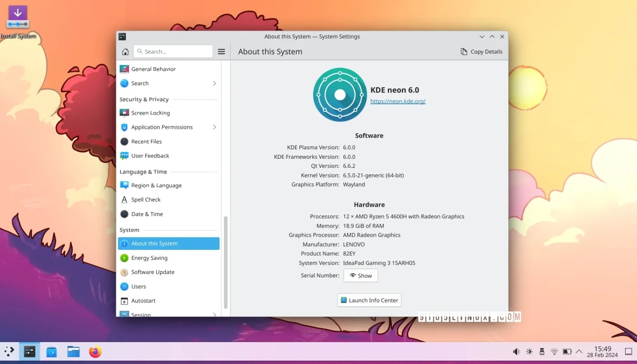Open Recent Files settings via its icon

click(x=124, y=142)
